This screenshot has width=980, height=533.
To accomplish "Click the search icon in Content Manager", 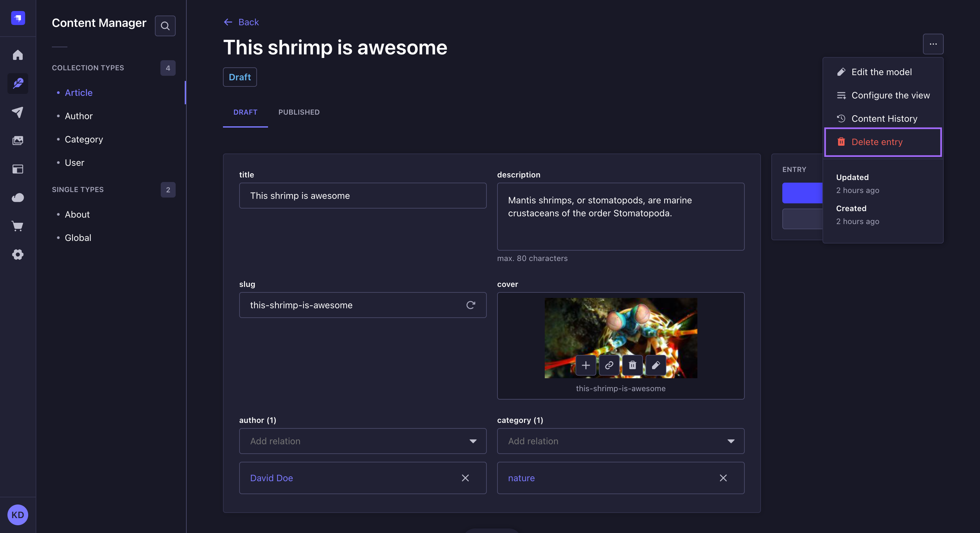I will pos(165,25).
